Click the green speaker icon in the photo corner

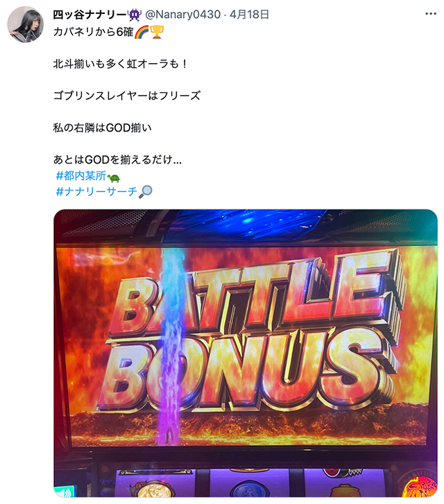coord(64,492)
